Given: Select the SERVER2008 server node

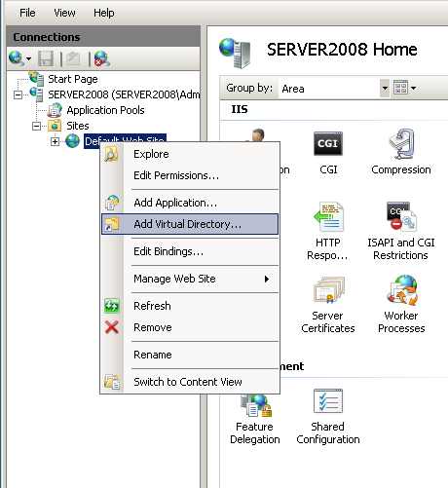Looking at the screenshot, I should (x=124, y=94).
